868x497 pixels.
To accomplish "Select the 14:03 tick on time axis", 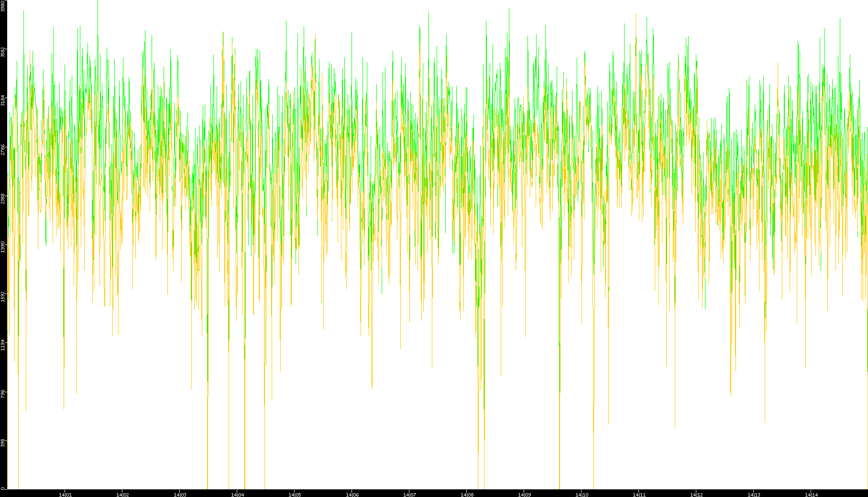I will (180, 495).
